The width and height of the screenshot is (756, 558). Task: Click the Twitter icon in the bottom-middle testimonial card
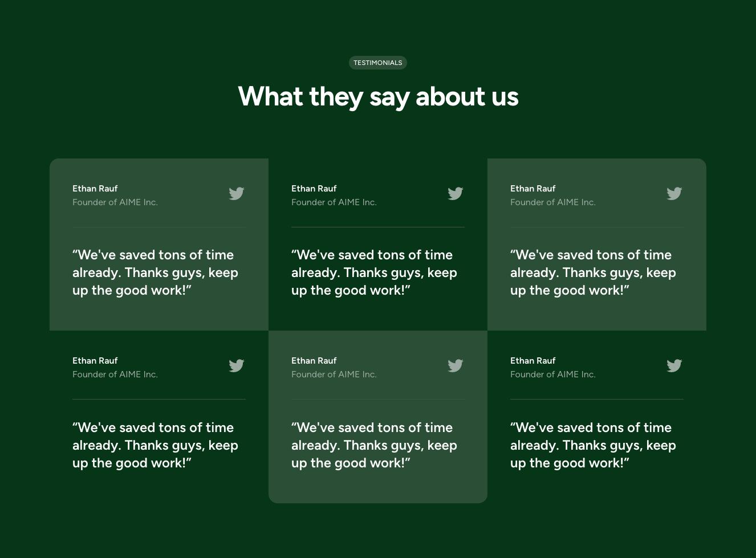[456, 366]
